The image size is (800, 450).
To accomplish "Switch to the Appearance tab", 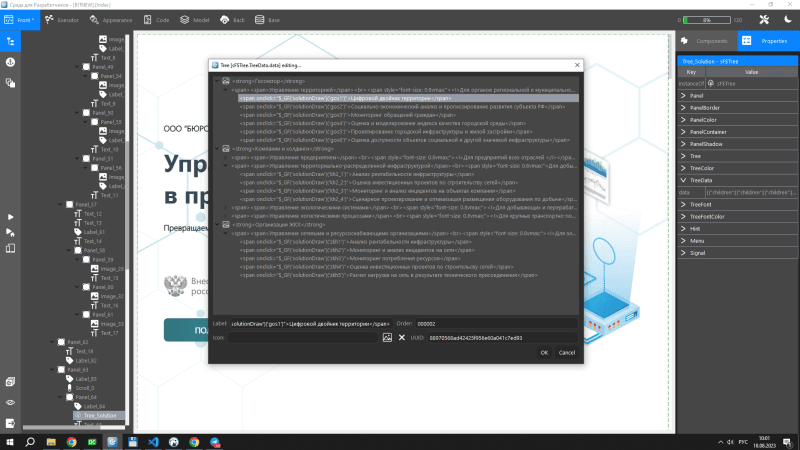I will [117, 19].
